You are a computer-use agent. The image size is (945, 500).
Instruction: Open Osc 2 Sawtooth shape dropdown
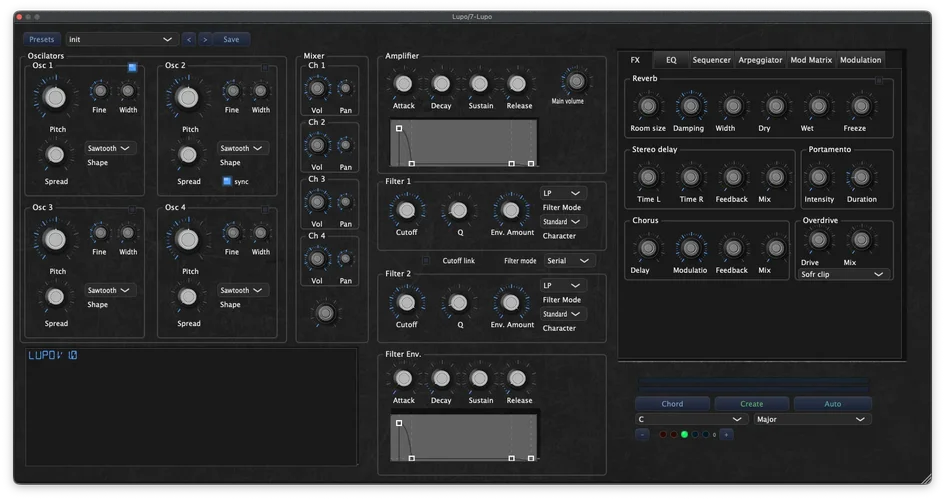click(x=242, y=148)
